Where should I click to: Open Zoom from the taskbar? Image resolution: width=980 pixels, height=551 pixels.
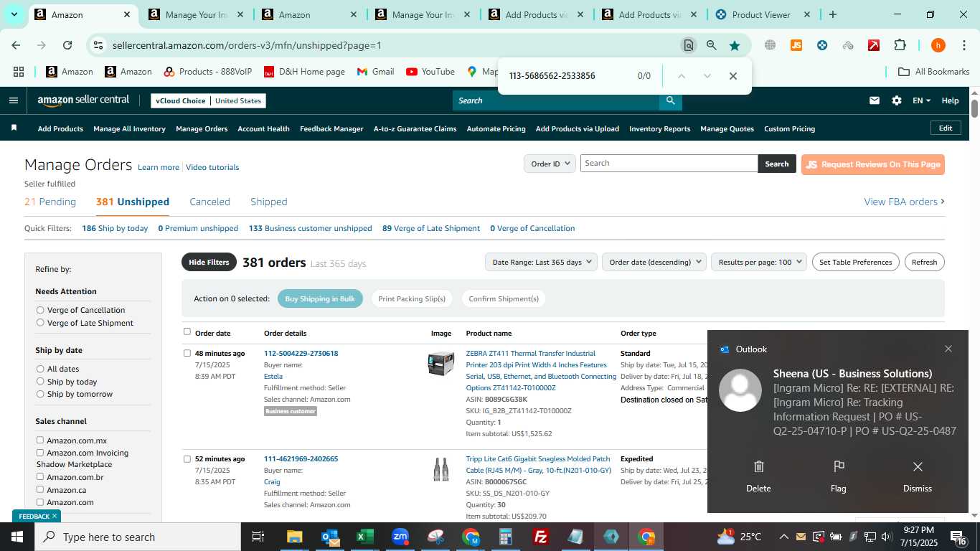(x=400, y=537)
